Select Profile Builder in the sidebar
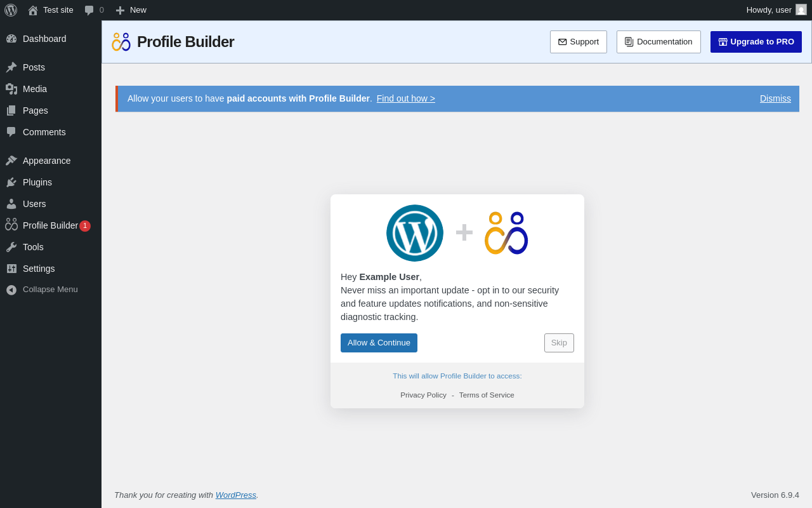The height and width of the screenshot is (508, 812). coord(51,225)
